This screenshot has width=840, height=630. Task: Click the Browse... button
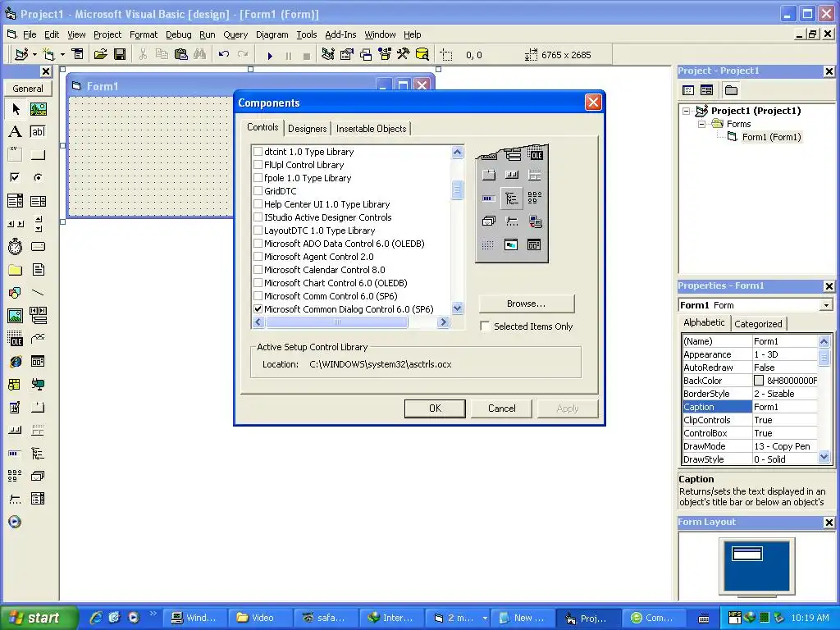pos(527,304)
